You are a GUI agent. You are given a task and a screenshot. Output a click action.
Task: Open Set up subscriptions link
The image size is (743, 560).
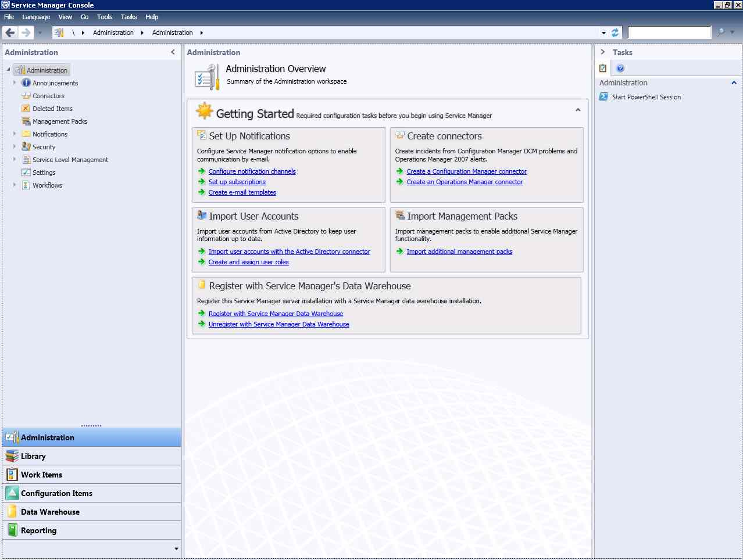237,182
